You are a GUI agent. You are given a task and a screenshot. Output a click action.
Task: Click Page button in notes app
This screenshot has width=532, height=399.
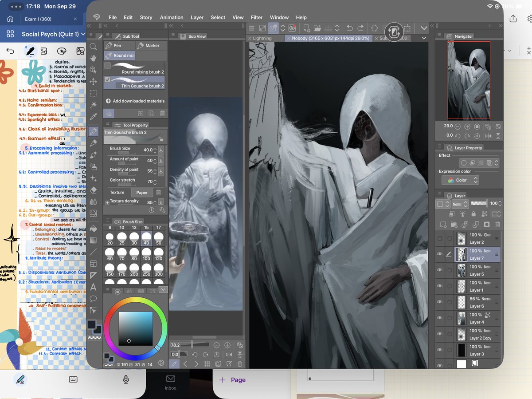tap(233, 380)
